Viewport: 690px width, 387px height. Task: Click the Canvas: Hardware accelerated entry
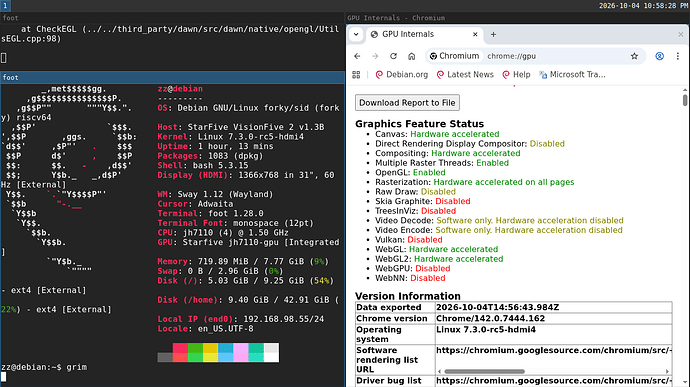point(437,134)
